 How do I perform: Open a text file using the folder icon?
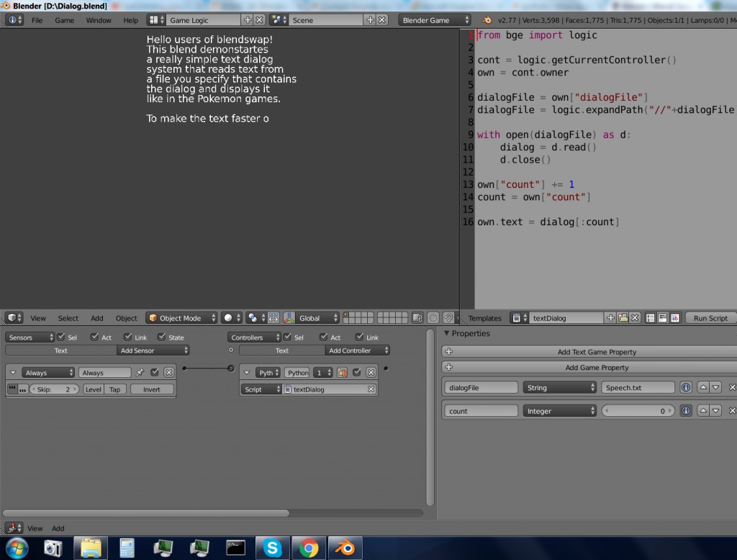(621, 317)
